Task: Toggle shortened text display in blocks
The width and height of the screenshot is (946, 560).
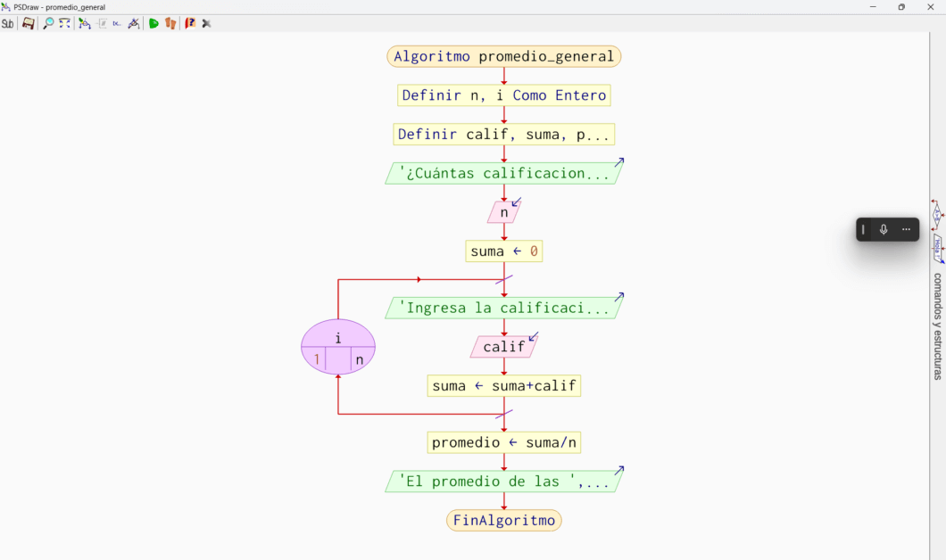Action: point(117,24)
